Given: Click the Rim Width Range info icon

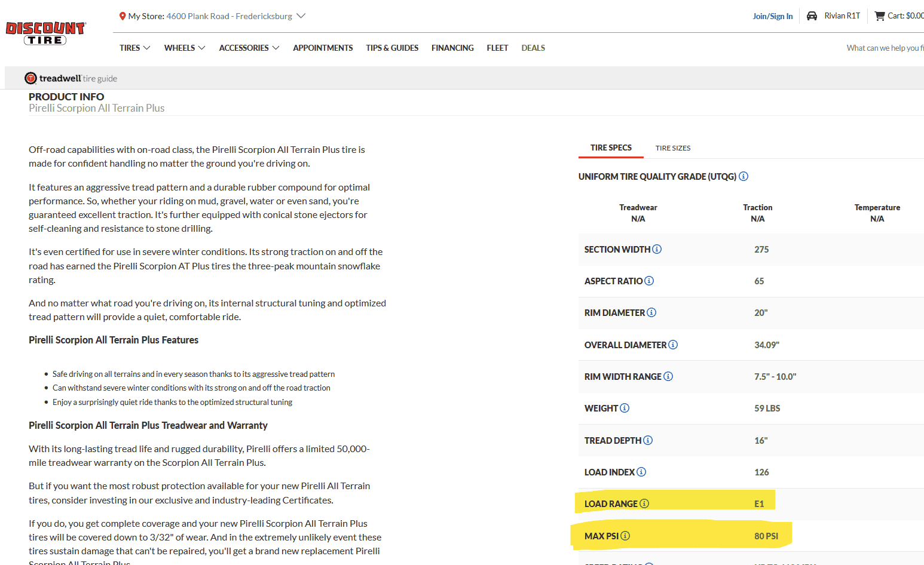Looking at the screenshot, I should point(668,376).
